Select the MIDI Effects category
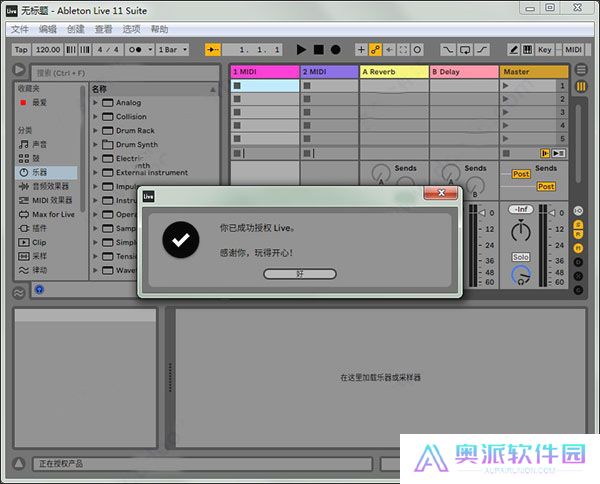600x484 pixels. pos(46,200)
